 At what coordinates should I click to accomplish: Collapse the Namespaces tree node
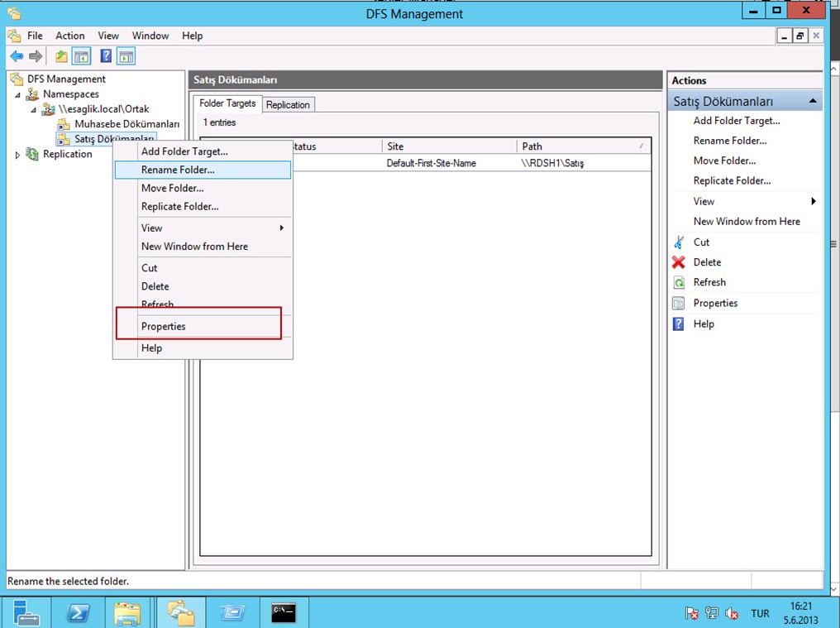17,94
